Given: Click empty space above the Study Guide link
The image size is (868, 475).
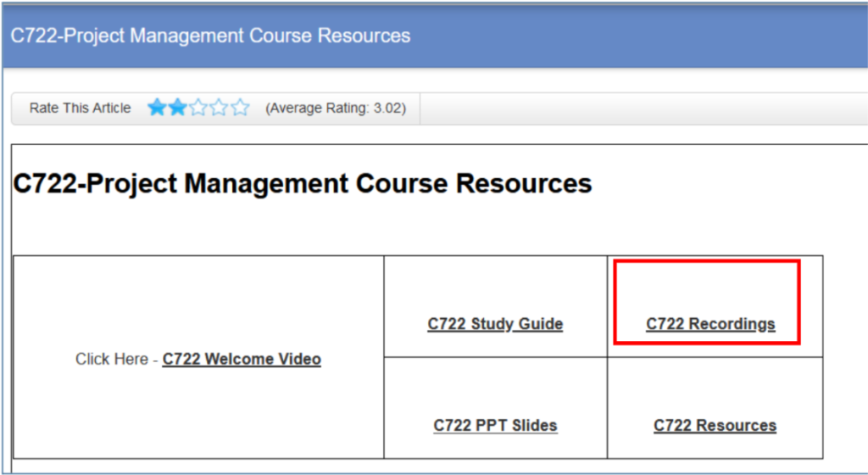Looking at the screenshot, I should point(495,285).
